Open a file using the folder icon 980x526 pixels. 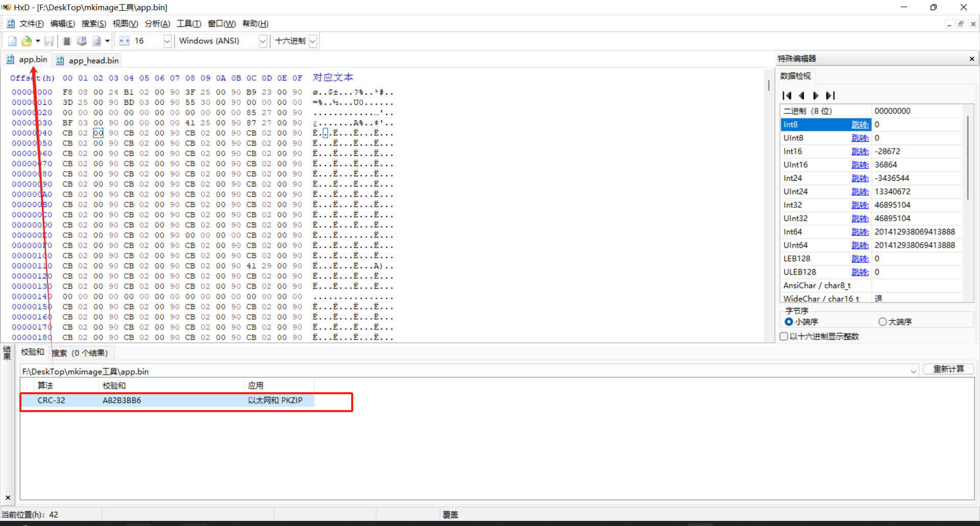(x=27, y=41)
